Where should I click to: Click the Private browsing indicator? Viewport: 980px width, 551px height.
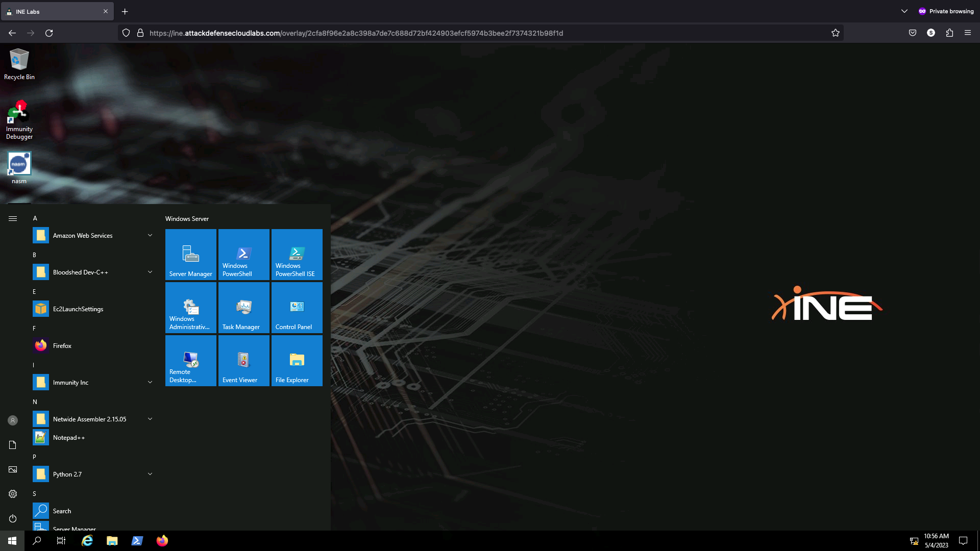[x=946, y=11]
